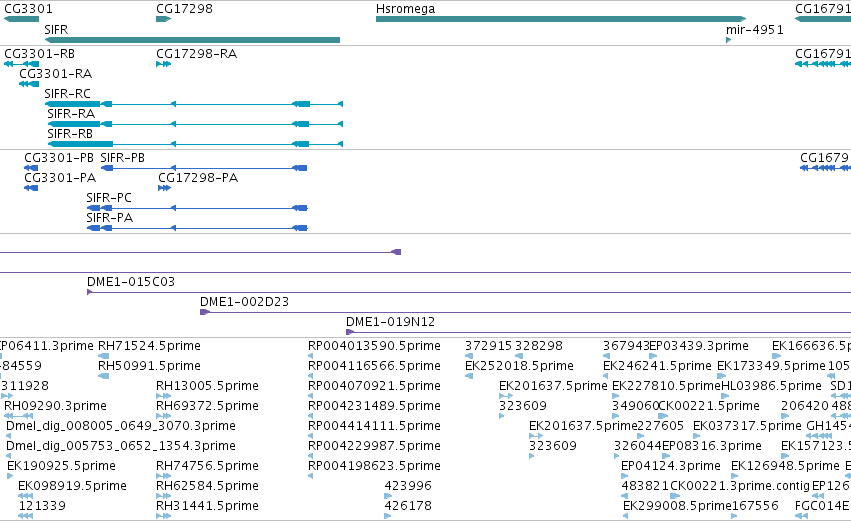
Task: Open the CG3301-RA transcript
Action: pos(29,84)
